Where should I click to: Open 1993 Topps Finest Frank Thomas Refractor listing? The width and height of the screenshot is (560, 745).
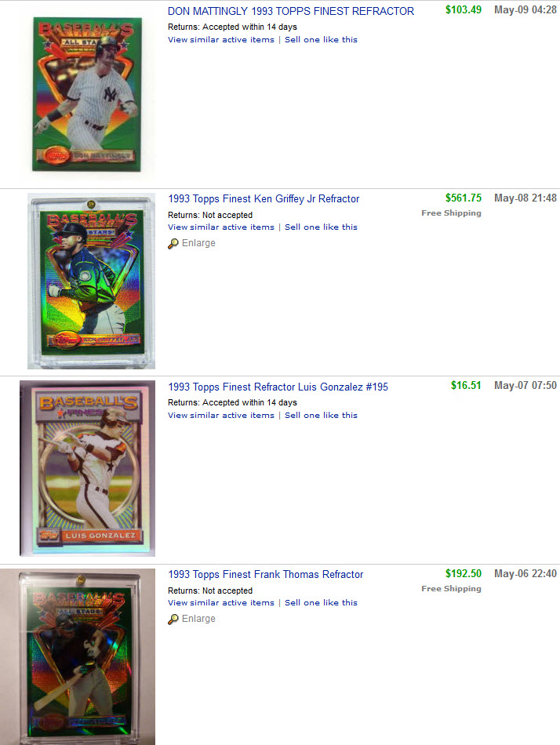[x=266, y=574]
